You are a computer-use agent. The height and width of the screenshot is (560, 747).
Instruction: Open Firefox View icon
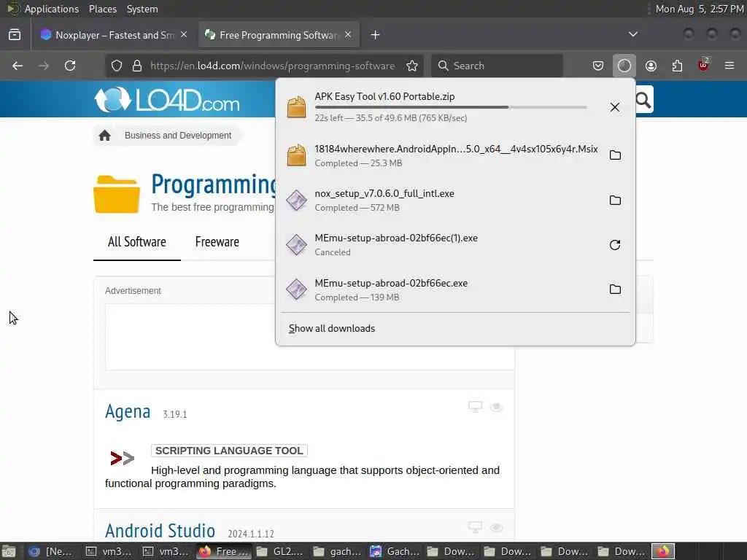(15, 34)
